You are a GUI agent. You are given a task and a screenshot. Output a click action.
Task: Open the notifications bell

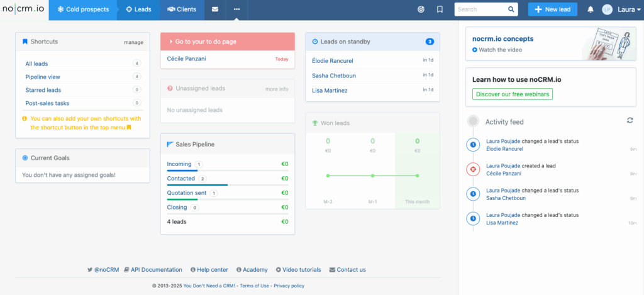[590, 9]
